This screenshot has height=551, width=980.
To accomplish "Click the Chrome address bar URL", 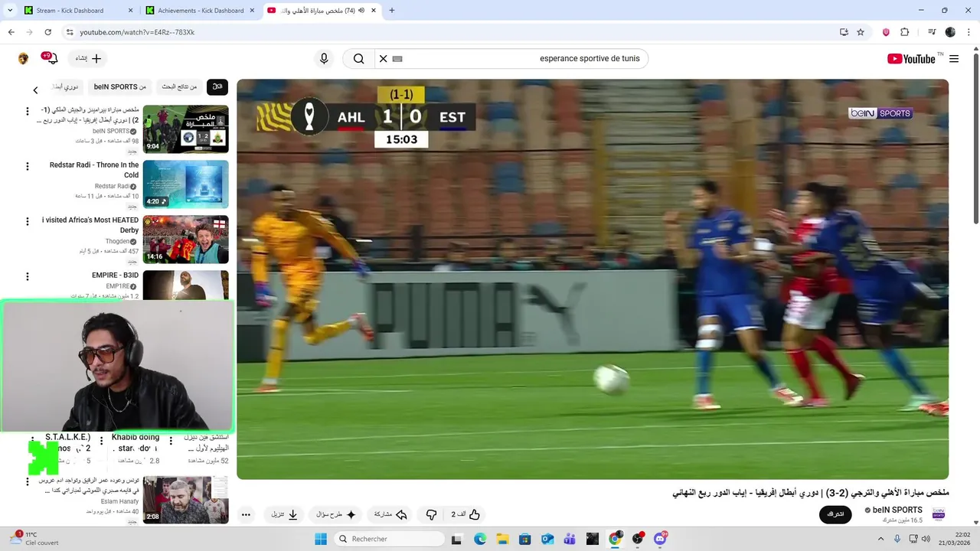I will pos(137,32).
